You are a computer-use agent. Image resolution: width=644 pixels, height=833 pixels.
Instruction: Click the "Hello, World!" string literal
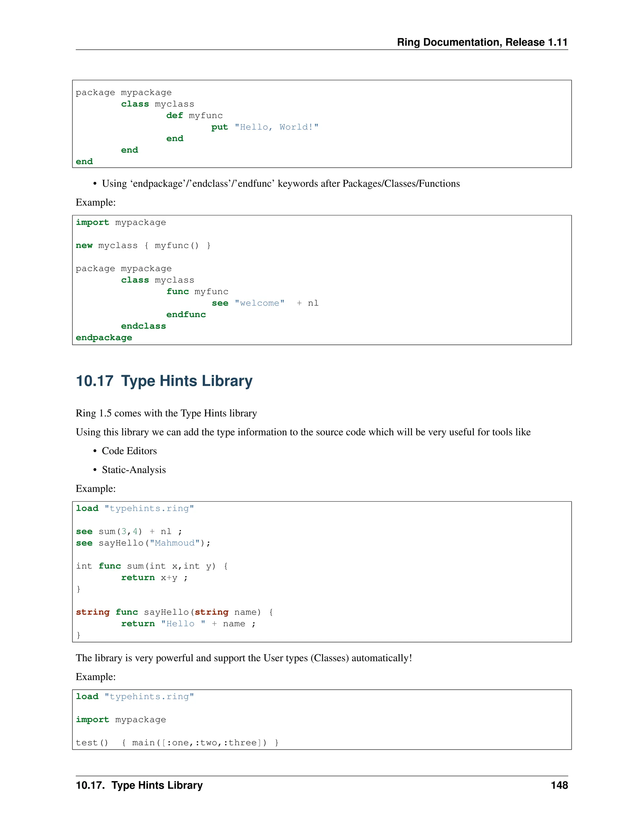pyautogui.click(x=276, y=127)
